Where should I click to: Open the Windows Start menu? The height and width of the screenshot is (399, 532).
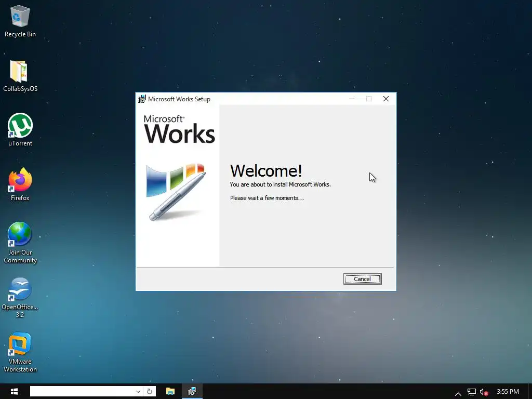pyautogui.click(x=14, y=392)
